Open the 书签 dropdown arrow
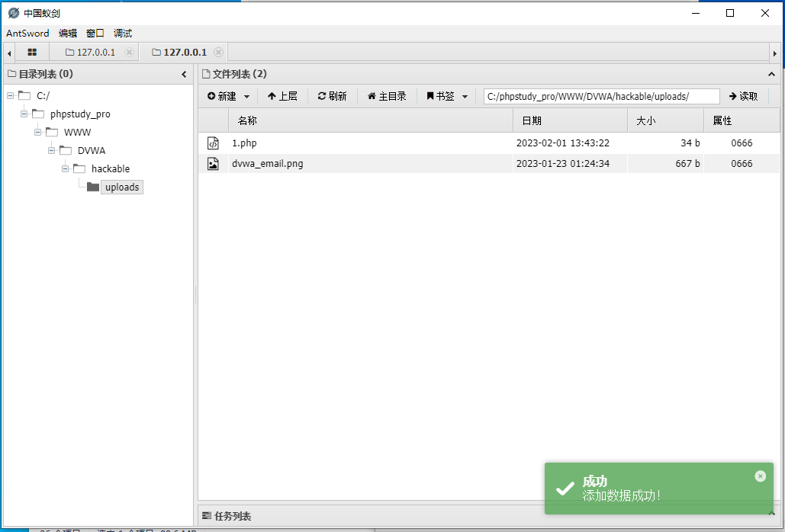 pos(465,97)
